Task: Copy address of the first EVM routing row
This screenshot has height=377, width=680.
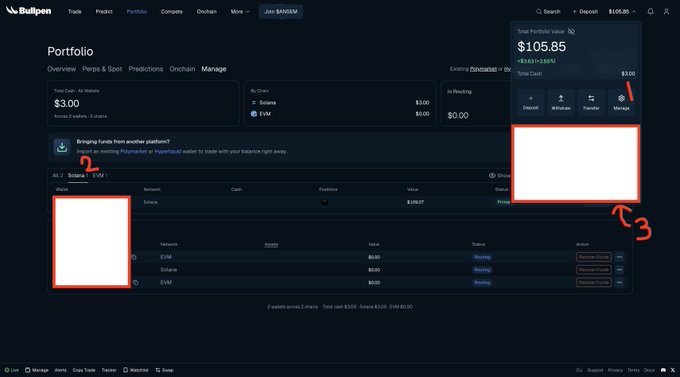Action: pos(134,257)
